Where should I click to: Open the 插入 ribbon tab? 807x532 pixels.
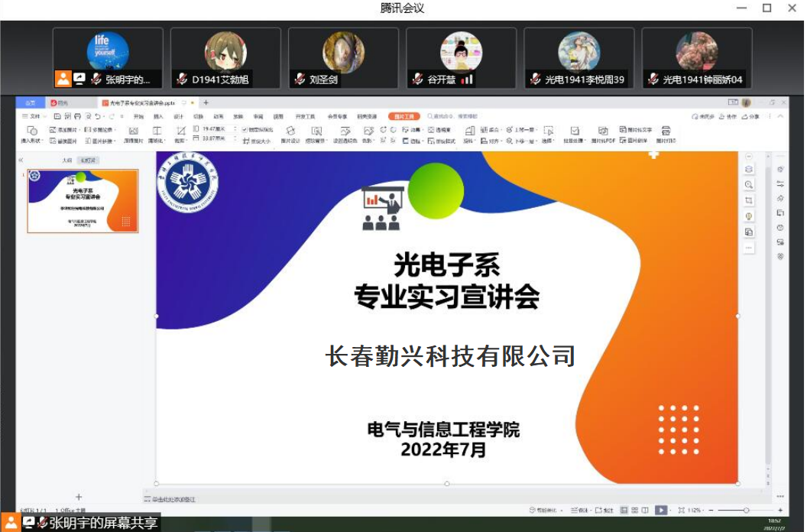158,116
